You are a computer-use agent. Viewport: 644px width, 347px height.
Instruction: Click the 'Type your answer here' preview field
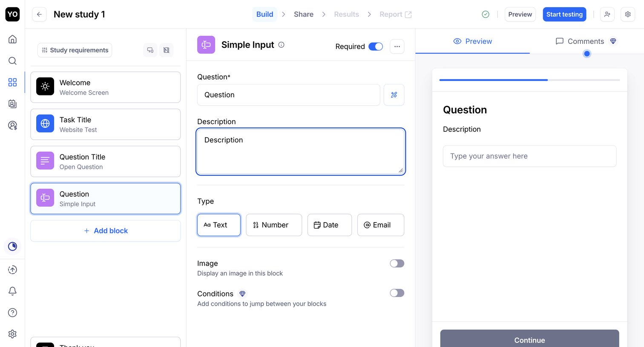(529, 156)
